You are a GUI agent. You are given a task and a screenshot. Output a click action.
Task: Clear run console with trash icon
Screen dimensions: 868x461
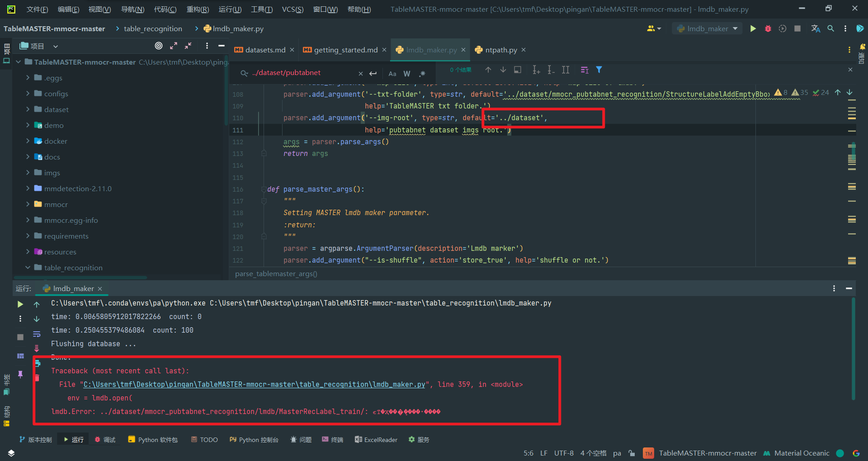click(37, 378)
